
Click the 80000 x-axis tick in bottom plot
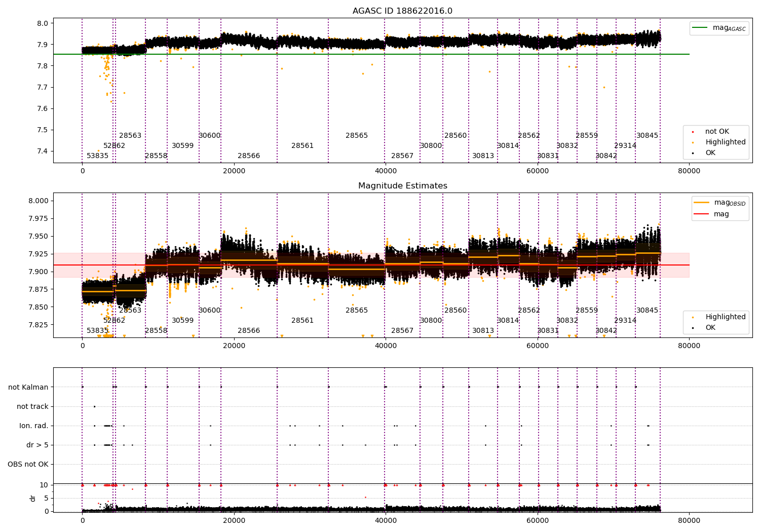(x=689, y=520)
